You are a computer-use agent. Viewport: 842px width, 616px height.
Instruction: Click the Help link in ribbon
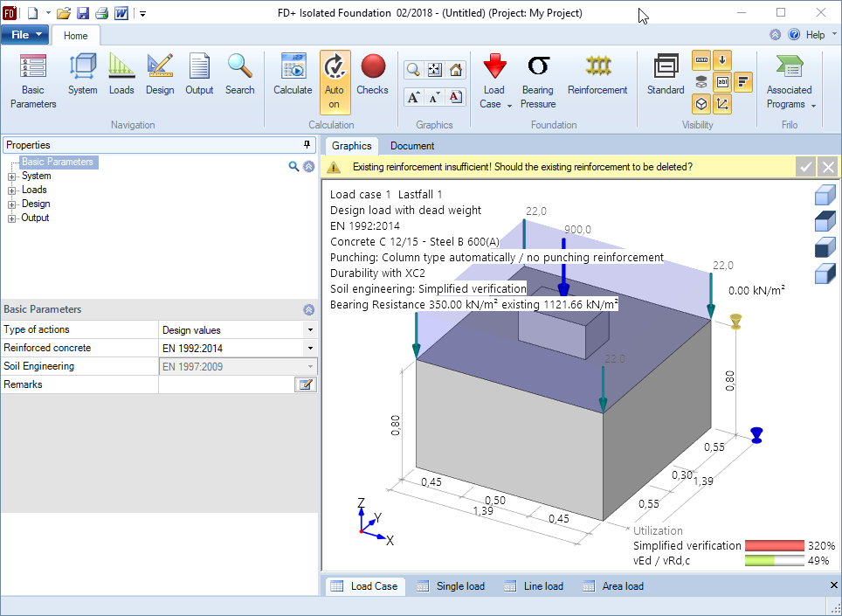click(x=815, y=35)
